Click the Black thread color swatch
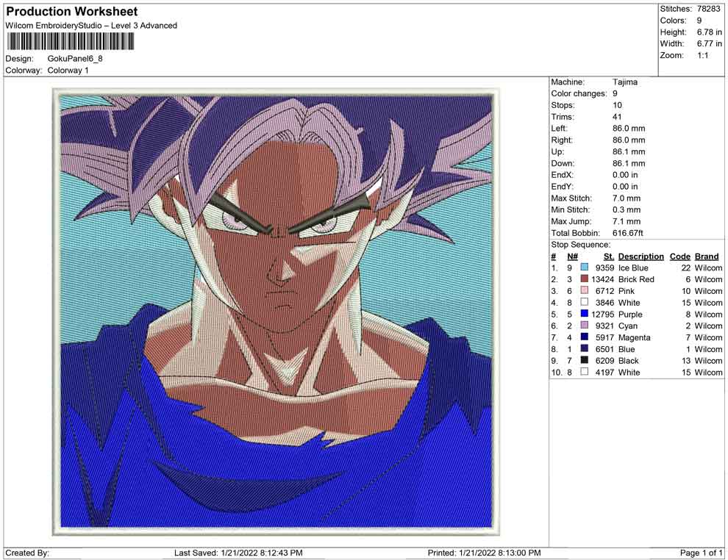Screen dimensions: 728x560 click(584, 360)
